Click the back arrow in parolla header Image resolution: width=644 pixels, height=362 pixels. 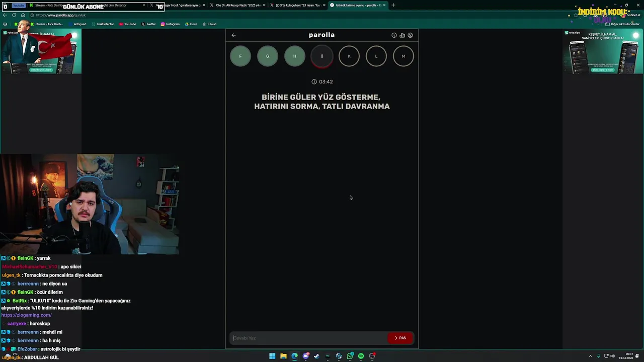233,35
